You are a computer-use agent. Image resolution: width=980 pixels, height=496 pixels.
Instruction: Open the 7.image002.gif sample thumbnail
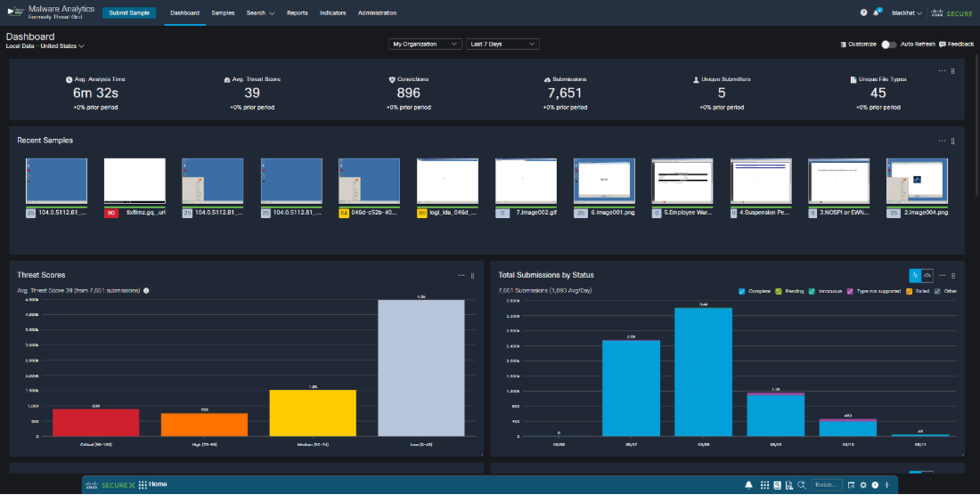(x=526, y=182)
